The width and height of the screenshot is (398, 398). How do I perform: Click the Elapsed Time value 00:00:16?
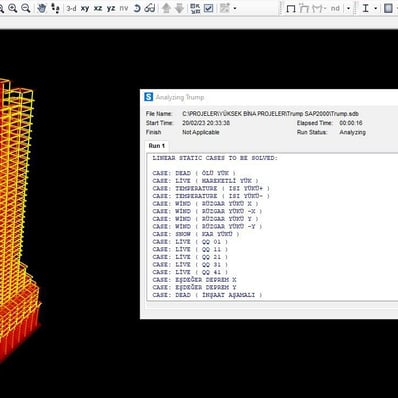[351, 123]
